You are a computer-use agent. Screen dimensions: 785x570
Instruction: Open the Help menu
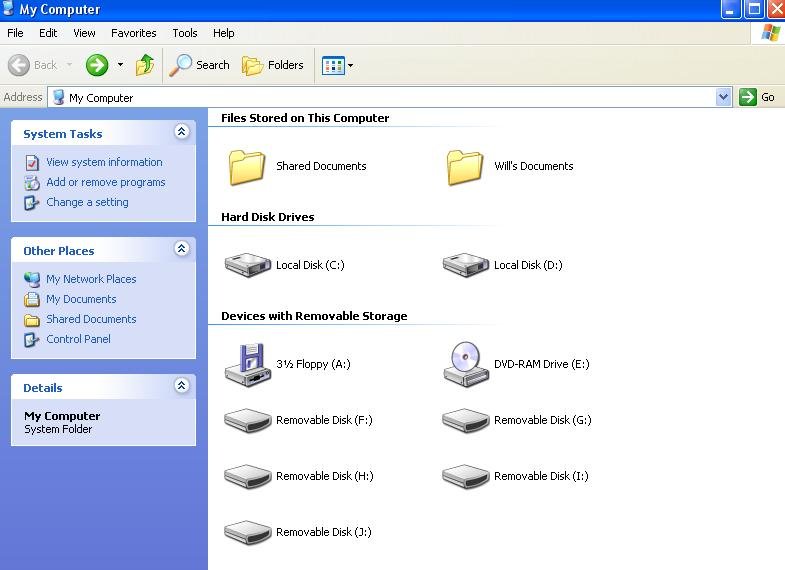[x=223, y=33]
